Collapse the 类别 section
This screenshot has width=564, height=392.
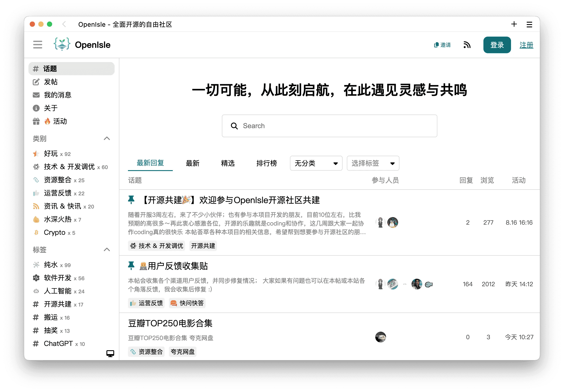pyautogui.click(x=107, y=138)
